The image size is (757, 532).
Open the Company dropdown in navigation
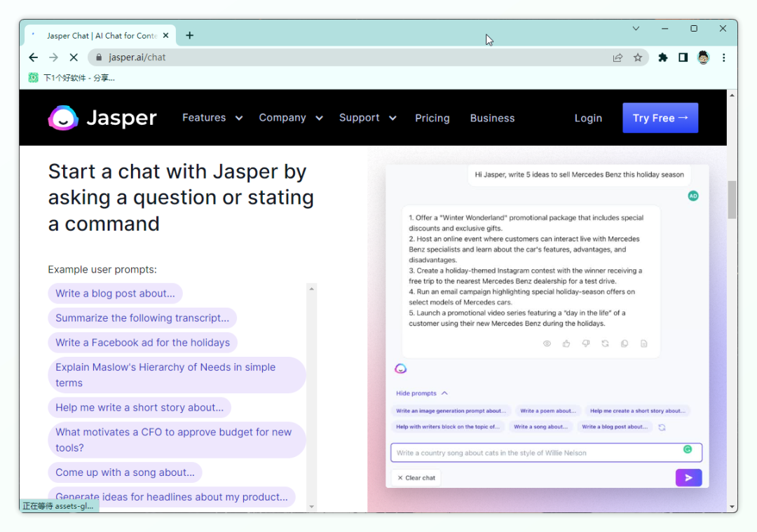pos(290,118)
